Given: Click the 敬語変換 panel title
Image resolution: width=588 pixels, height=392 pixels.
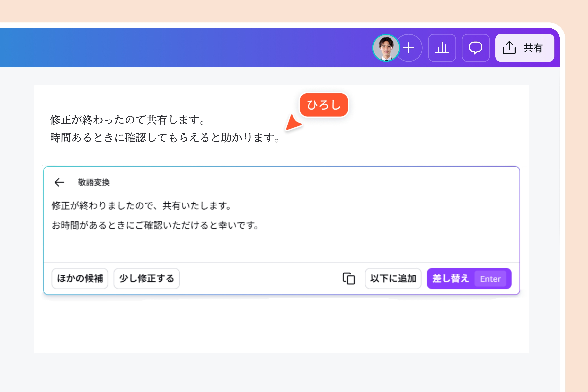Looking at the screenshot, I should (x=94, y=182).
